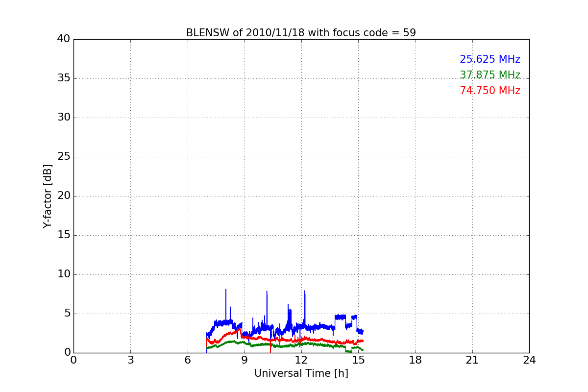The image size is (588, 392).
Task: Click the plot title 'BLENSW of 2010/11/18 with focus code = 59'
Action: pyautogui.click(x=301, y=33)
